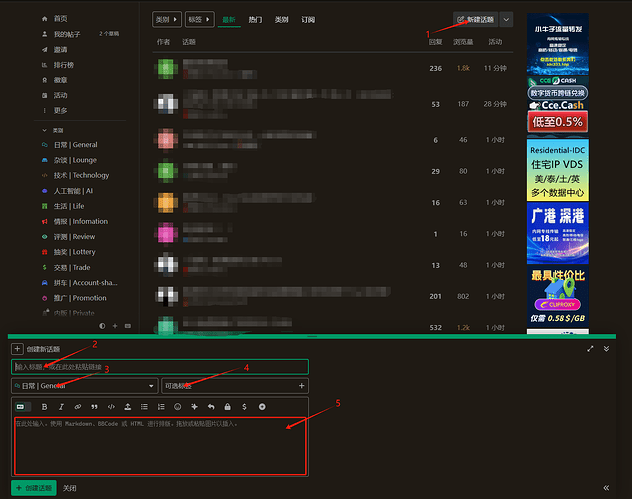Click the Italic formatting icon

[x=61, y=407]
